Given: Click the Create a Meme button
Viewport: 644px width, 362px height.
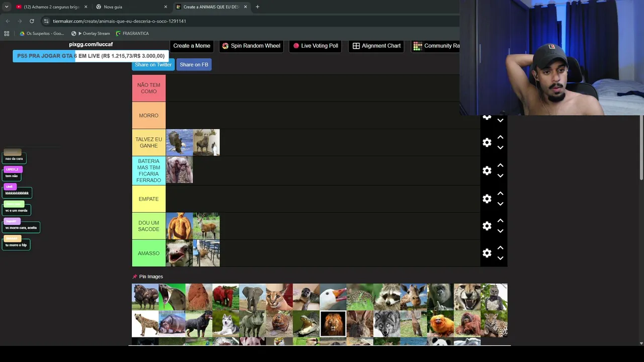Looking at the screenshot, I should (x=192, y=46).
